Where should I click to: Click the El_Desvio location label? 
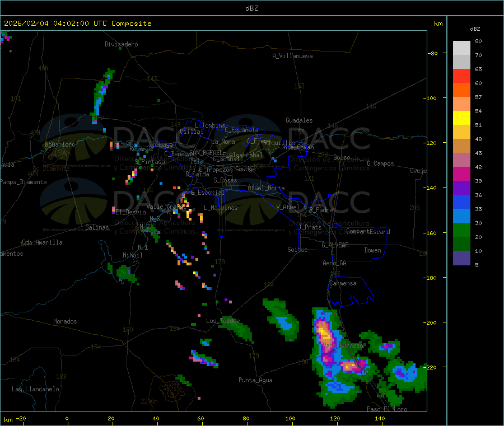coord(131,212)
